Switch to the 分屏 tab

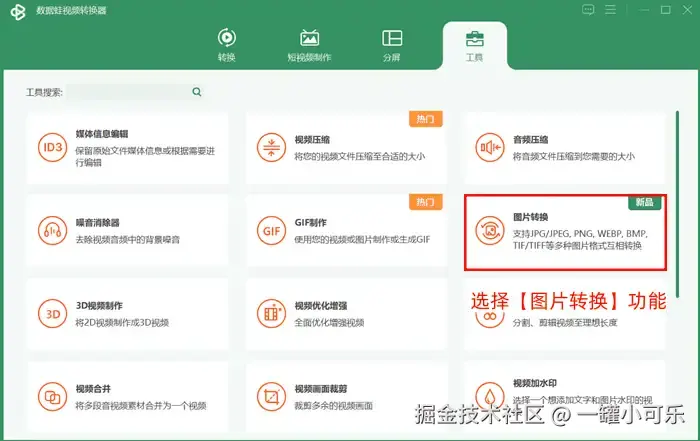[x=392, y=45]
